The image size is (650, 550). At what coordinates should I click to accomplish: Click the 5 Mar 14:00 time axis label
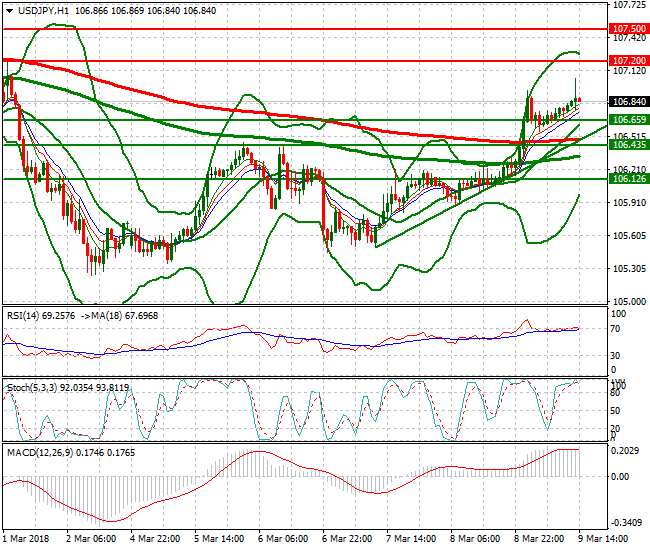(220, 538)
